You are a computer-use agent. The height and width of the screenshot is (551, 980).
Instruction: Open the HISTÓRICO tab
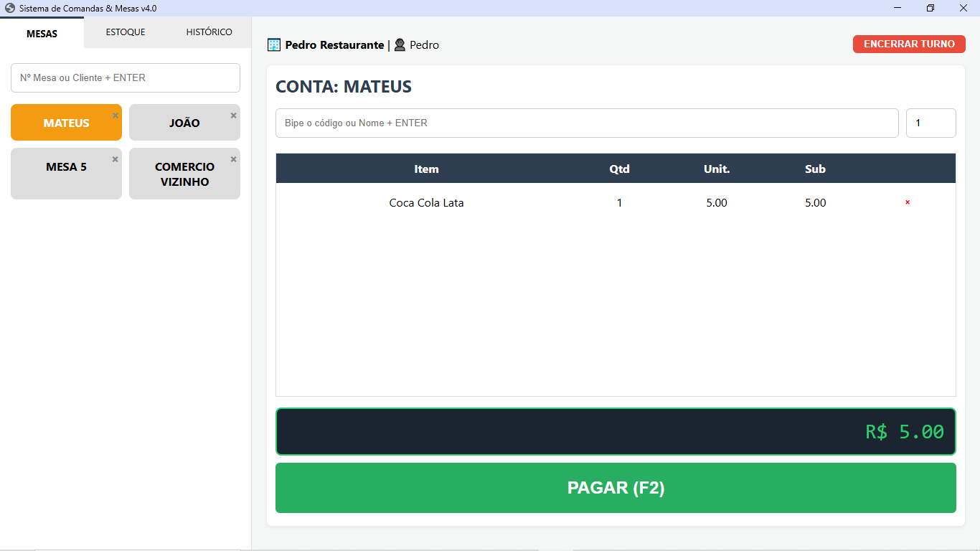[209, 32]
